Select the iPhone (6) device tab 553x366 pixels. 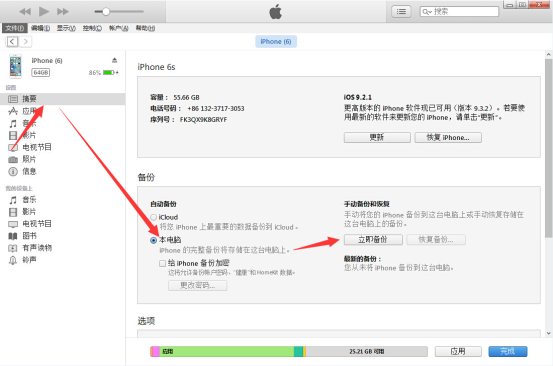[276, 42]
